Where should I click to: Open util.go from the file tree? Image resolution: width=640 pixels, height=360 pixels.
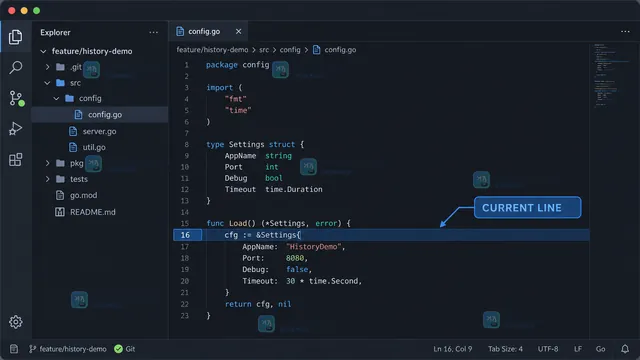pyautogui.click(x=94, y=147)
